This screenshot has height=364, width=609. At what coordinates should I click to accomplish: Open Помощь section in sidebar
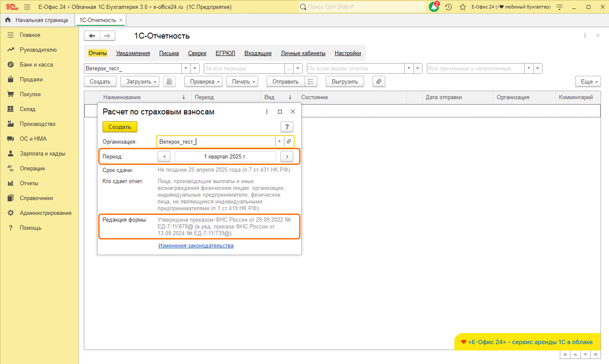click(x=31, y=228)
